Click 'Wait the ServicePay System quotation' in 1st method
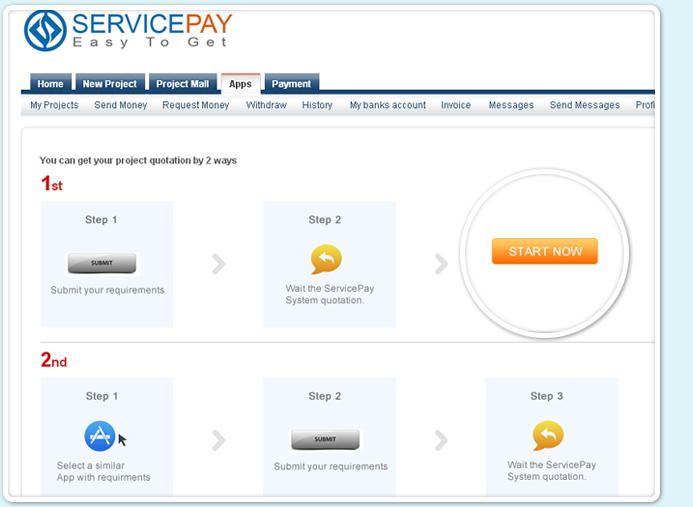 pyautogui.click(x=330, y=294)
